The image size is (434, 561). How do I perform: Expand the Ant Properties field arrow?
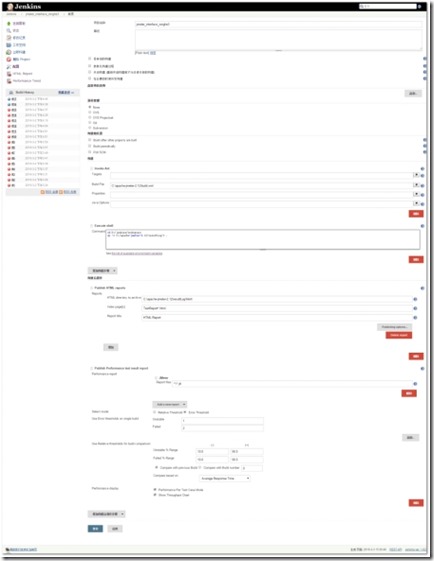click(x=416, y=194)
